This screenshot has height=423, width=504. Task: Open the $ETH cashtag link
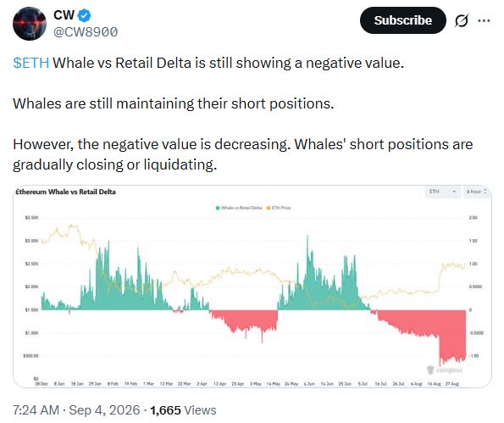click(x=30, y=63)
